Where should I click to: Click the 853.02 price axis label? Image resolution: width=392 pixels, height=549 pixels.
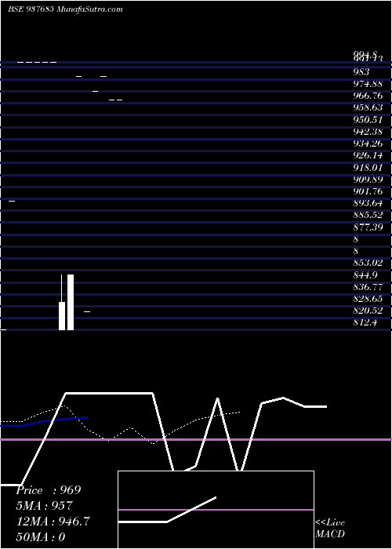tap(368, 263)
